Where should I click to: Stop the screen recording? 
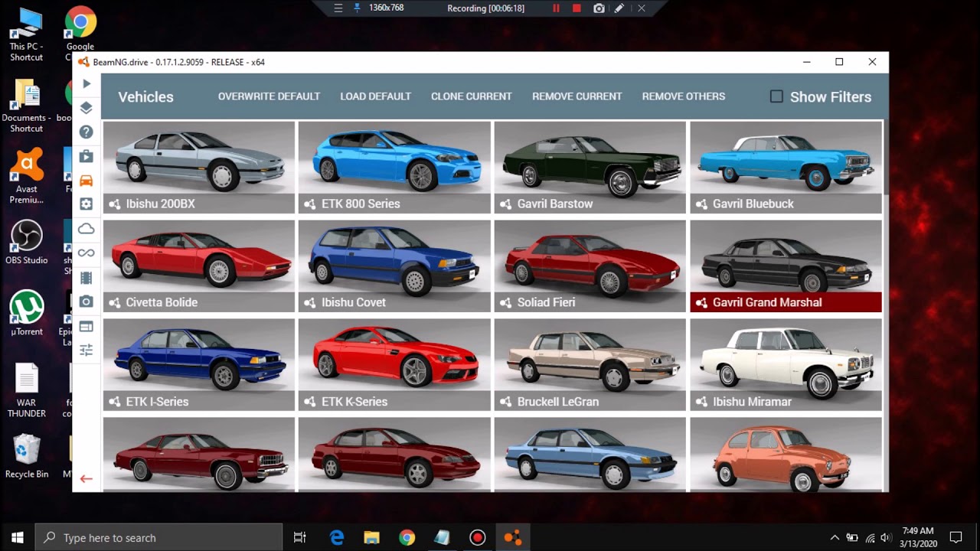coord(577,8)
